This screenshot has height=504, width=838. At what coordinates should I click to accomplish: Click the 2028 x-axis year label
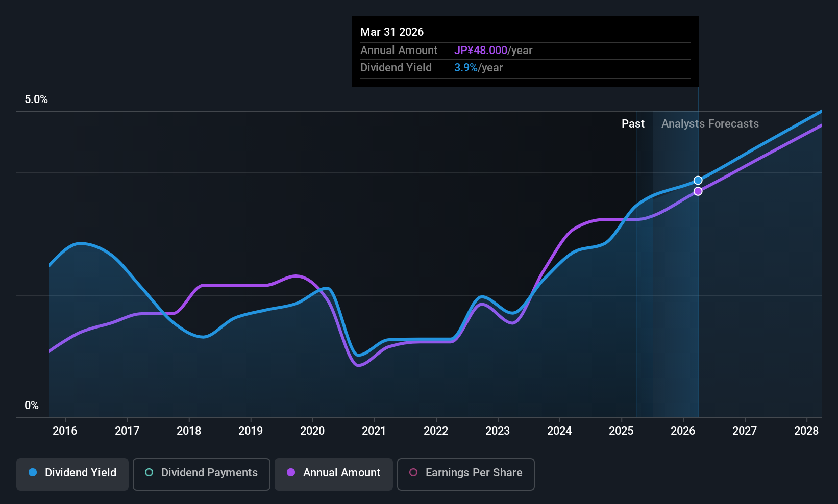point(806,431)
